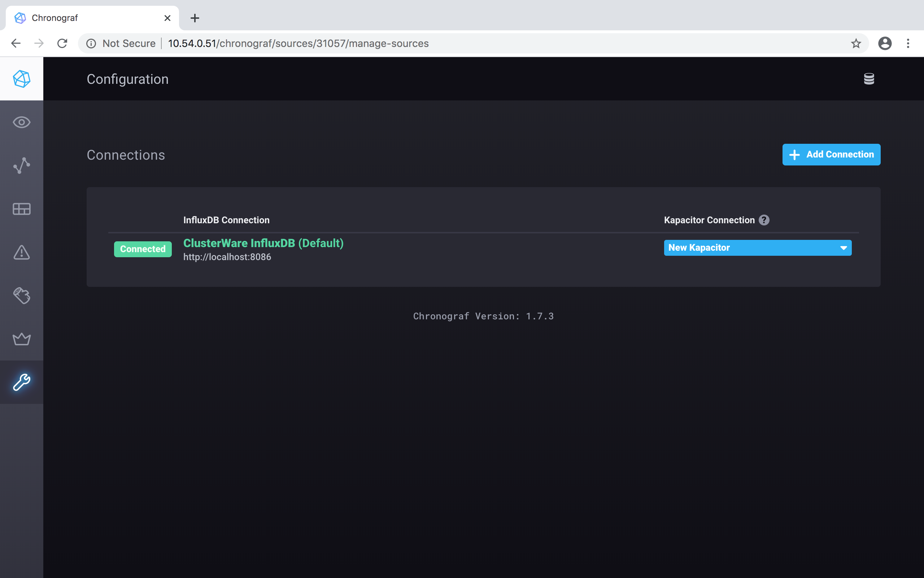Open the Alerting triangle icon
924x578 pixels.
pyautogui.click(x=21, y=252)
